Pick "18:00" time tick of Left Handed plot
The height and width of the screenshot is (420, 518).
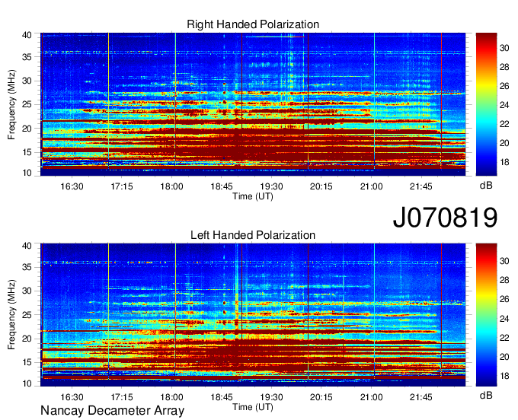click(x=172, y=397)
